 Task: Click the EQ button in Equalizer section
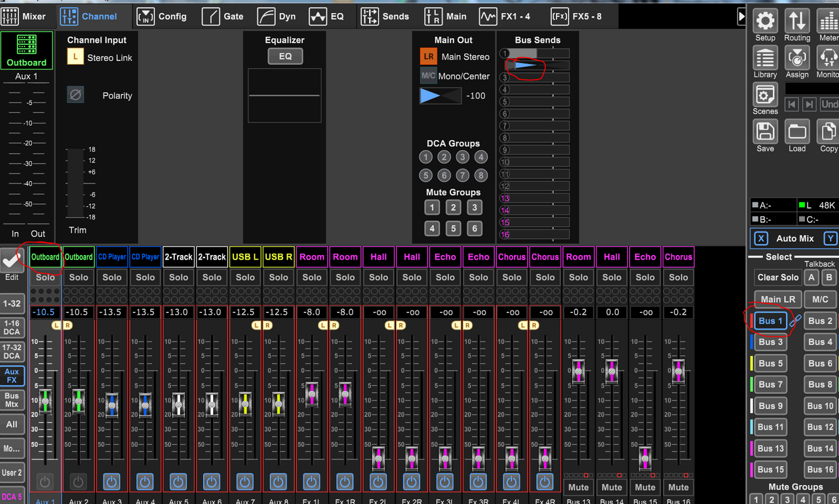[x=285, y=56]
